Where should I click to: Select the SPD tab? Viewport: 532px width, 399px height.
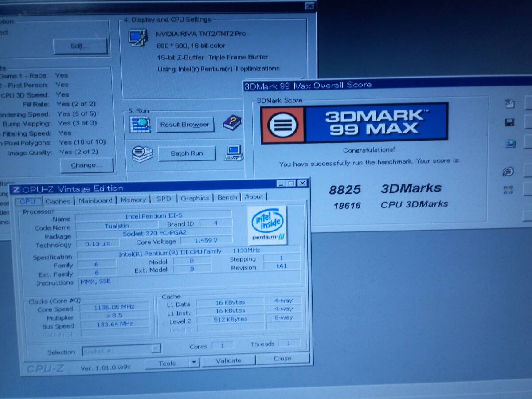pos(164,199)
